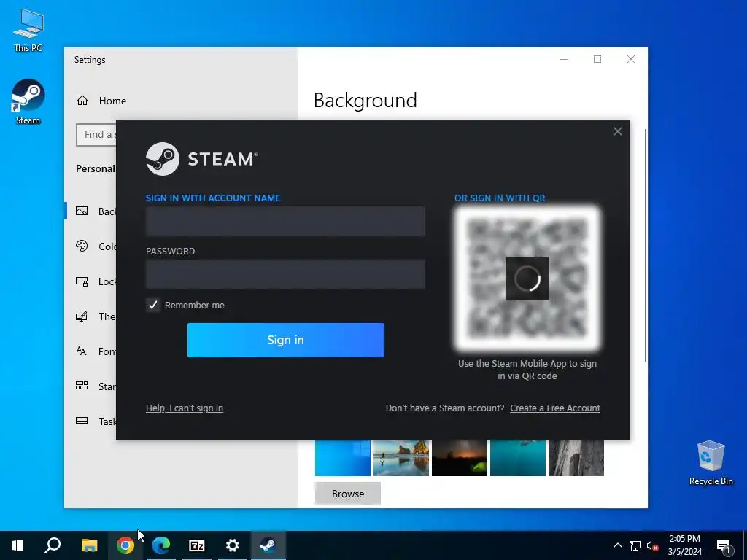The height and width of the screenshot is (560, 747).
Task: Open the Steam desktop shortcut
Action: coord(28,102)
